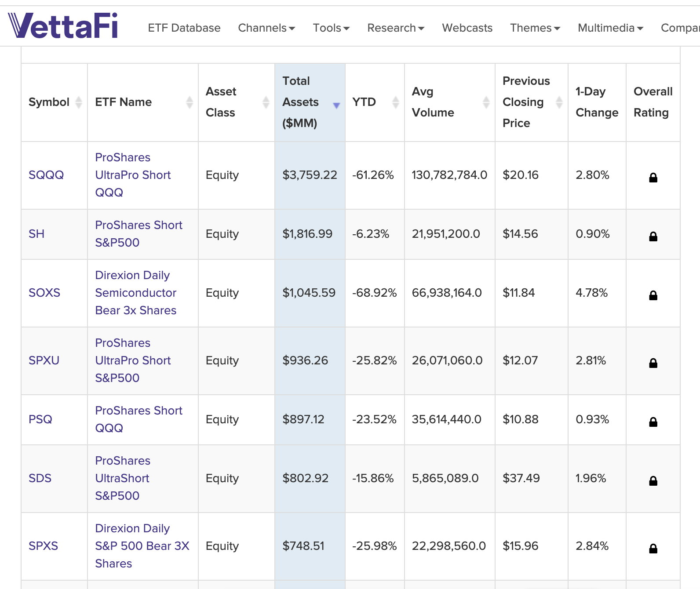
Task: Open ProShares UltraPro Short QQQ link
Action: pos(133,175)
